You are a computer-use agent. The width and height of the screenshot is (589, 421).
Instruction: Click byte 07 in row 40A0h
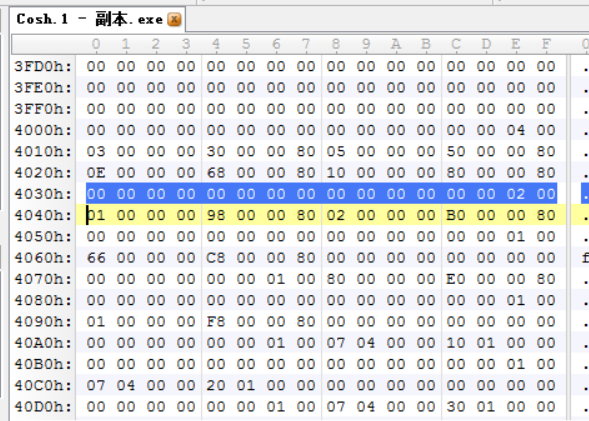pyautogui.click(x=336, y=343)
